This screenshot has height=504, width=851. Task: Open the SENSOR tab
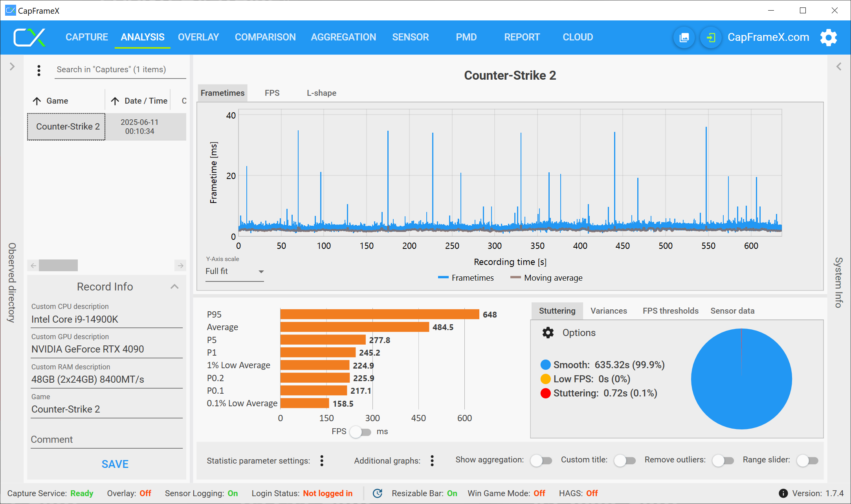(x=411, y=37)
